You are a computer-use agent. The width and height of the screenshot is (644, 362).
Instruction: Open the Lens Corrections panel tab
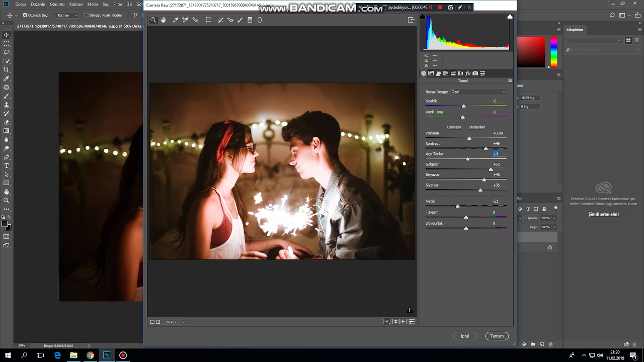tap(460, 73)
